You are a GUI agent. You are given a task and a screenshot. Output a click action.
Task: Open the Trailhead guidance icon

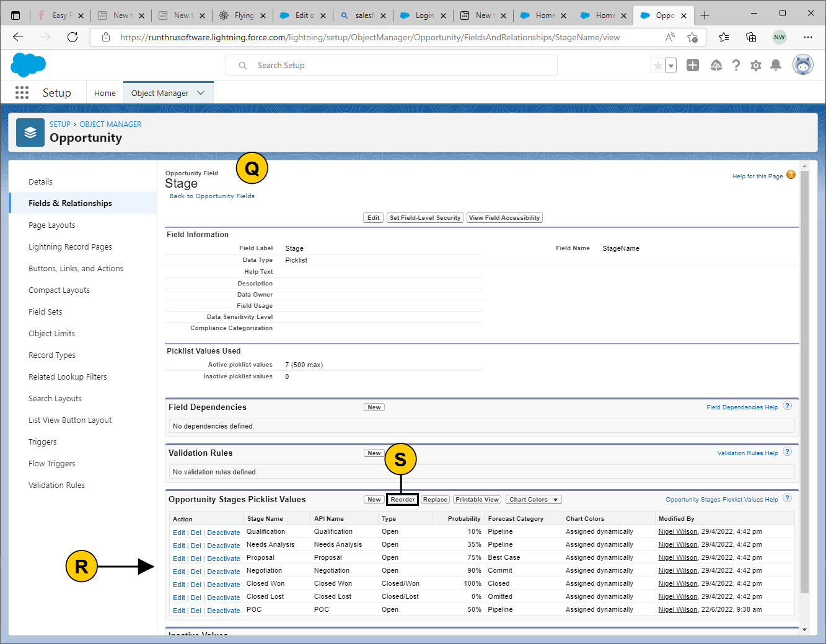[716, 65]
